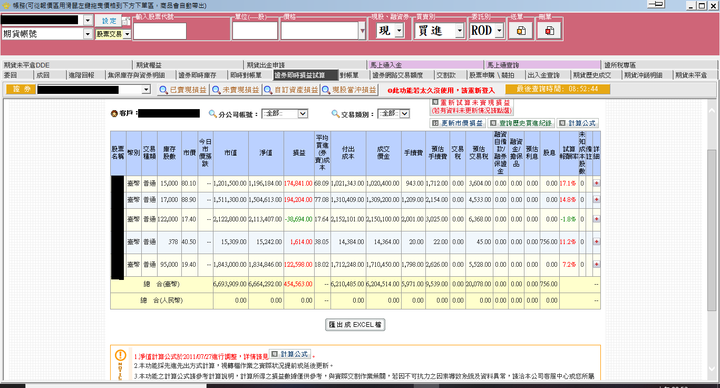
Task: Switch to the 證所稅專區 tab
Action: click(659, 65)
